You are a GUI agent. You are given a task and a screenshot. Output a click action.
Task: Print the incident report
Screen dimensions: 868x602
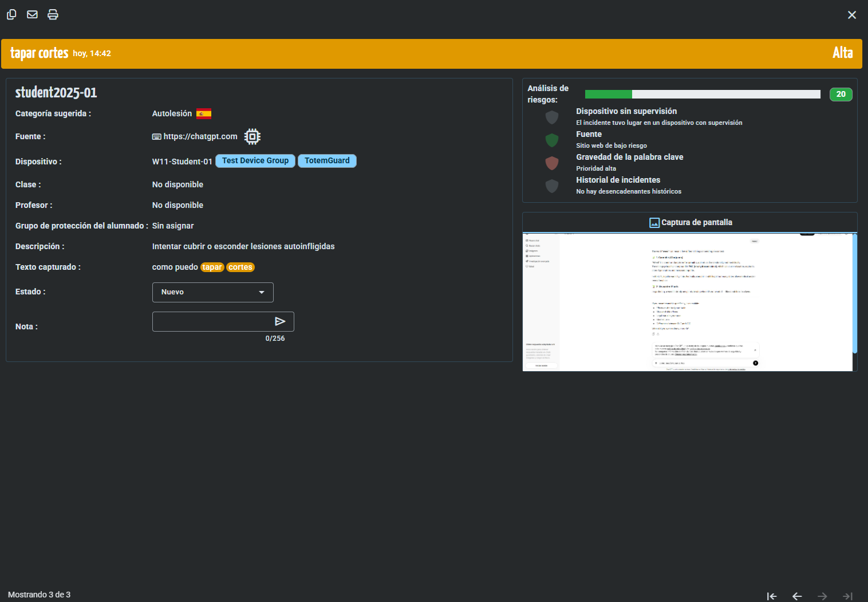pos(53,14)
